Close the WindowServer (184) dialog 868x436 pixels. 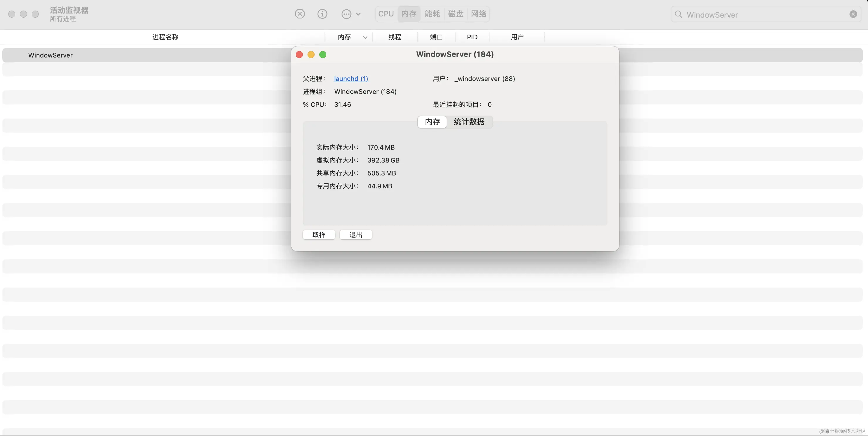click(x=299, y=55)
